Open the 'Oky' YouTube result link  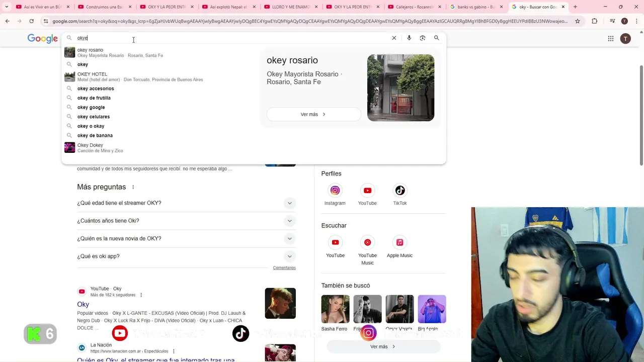pyautogui.click(x=83, y=304)
